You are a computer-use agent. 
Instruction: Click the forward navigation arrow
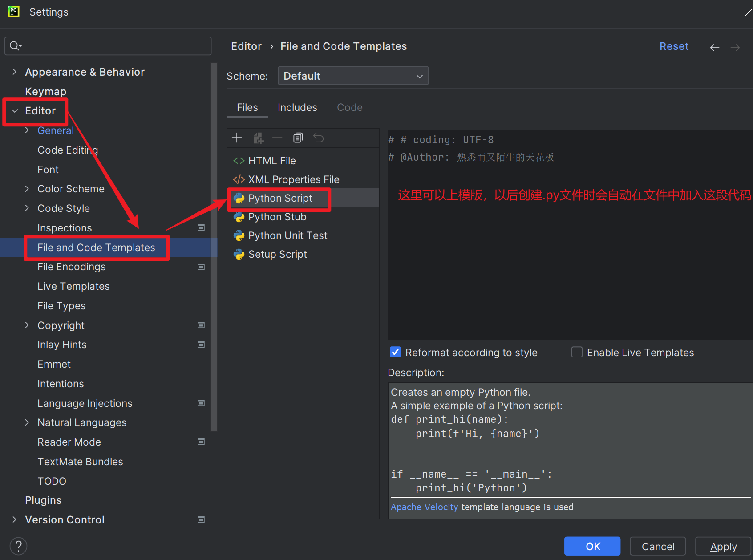(735, 47)
